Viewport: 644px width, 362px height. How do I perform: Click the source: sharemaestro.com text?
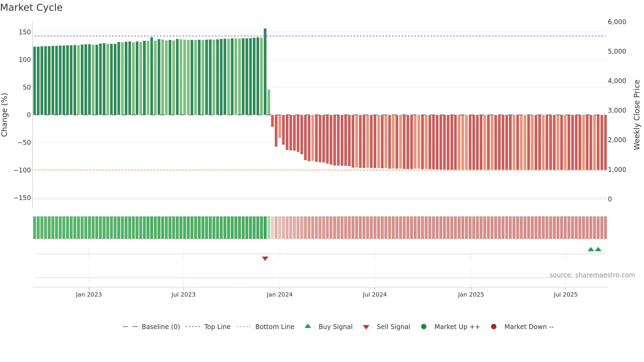[592, 275]
